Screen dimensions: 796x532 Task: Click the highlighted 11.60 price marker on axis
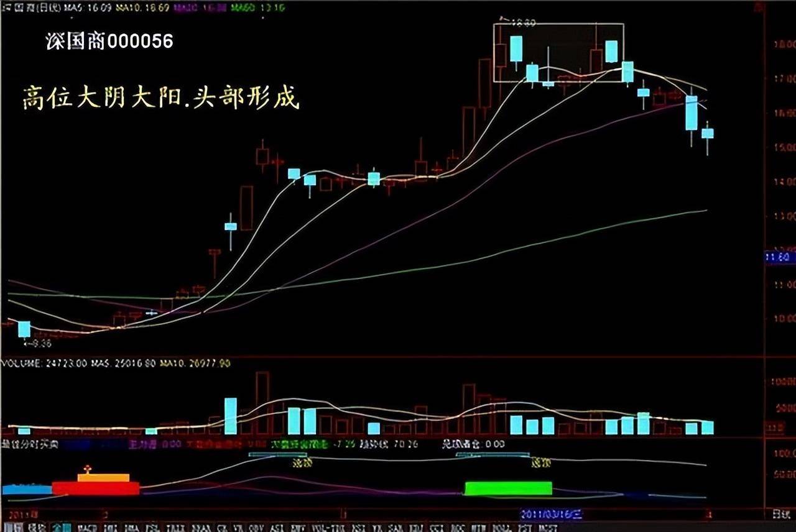[780, 257]
